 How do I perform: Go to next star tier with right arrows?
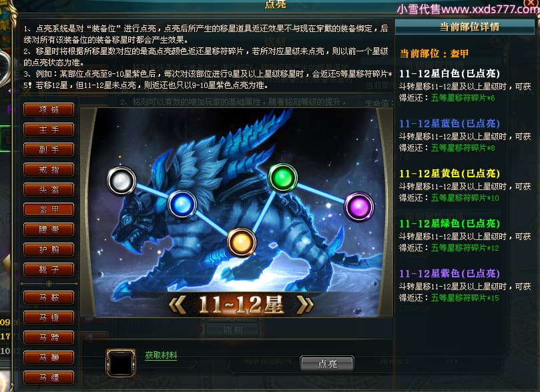[305, 305]
